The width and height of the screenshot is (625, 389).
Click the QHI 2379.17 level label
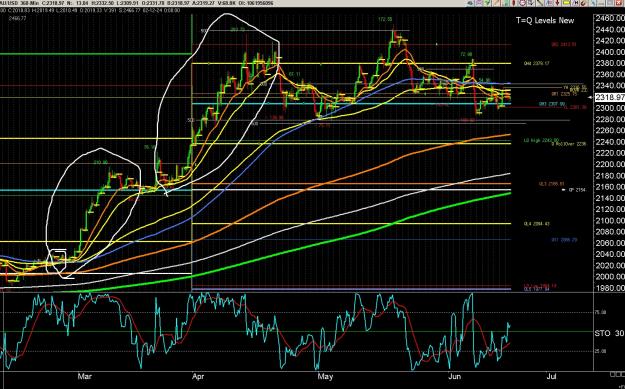pos(537,63)
